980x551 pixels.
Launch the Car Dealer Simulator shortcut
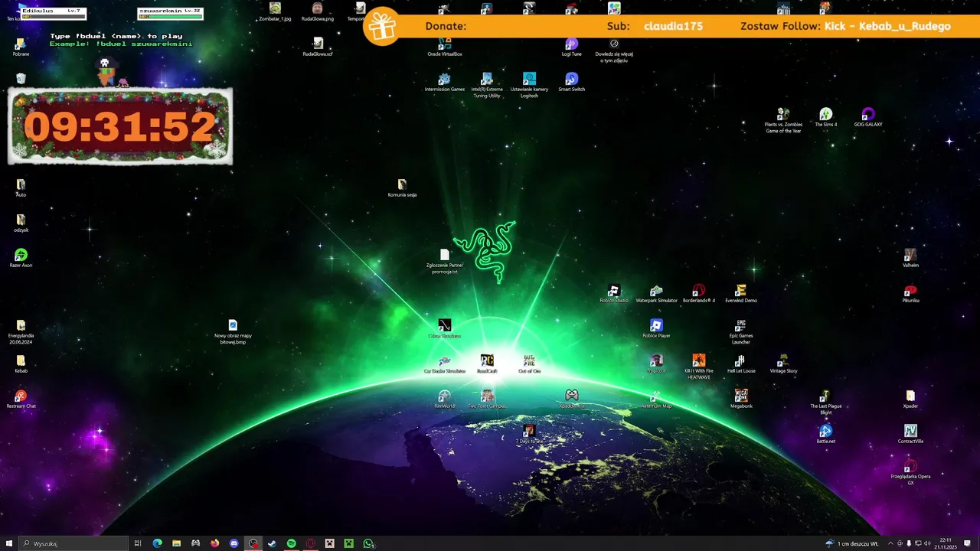click(x=445, y=364)
